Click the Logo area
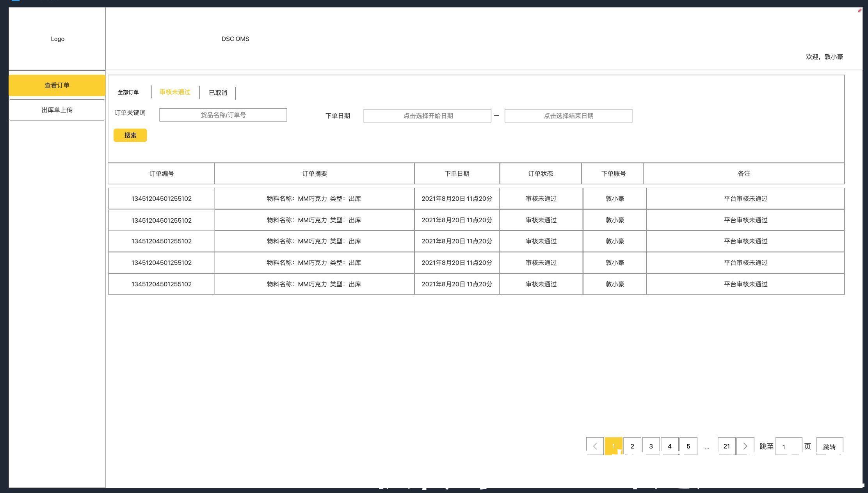This screenshot has width=868, height=493. 57,39
